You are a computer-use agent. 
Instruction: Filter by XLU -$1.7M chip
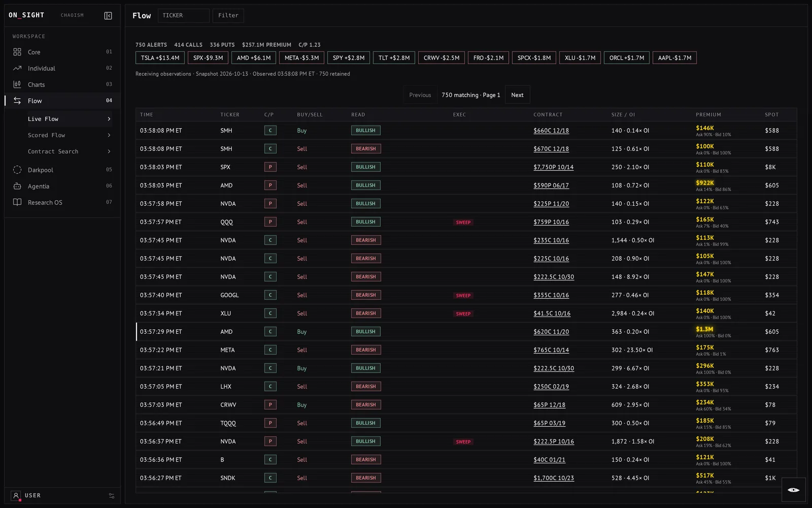tap(580, 58)
